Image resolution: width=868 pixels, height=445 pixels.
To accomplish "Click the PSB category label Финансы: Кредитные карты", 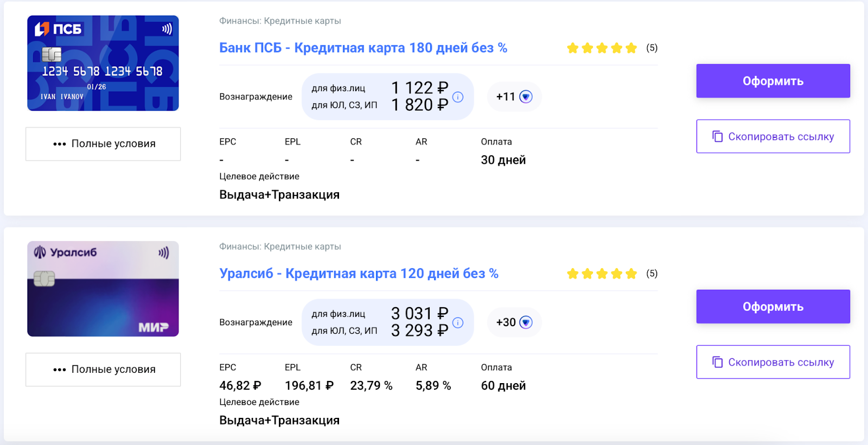I will 280,21.
